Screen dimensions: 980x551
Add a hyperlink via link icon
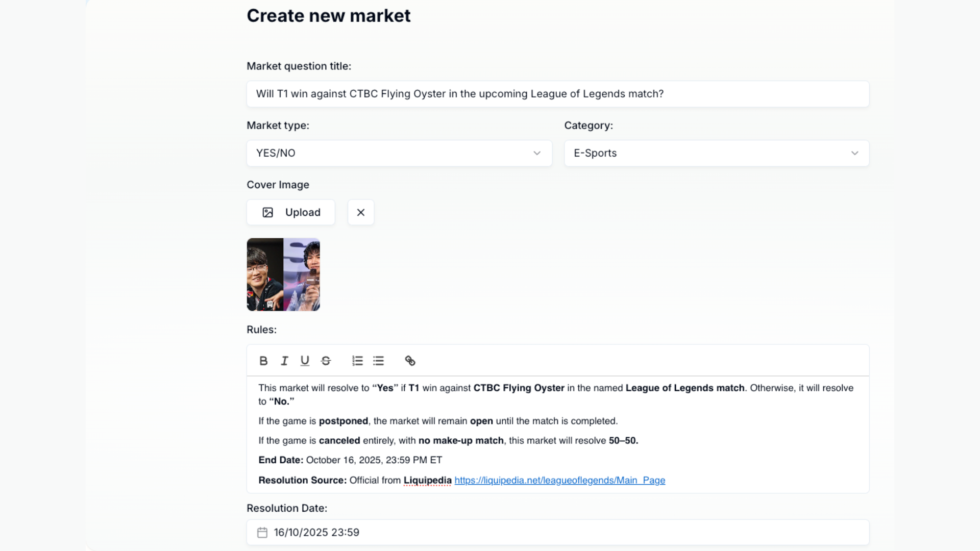tap(410, 361)
